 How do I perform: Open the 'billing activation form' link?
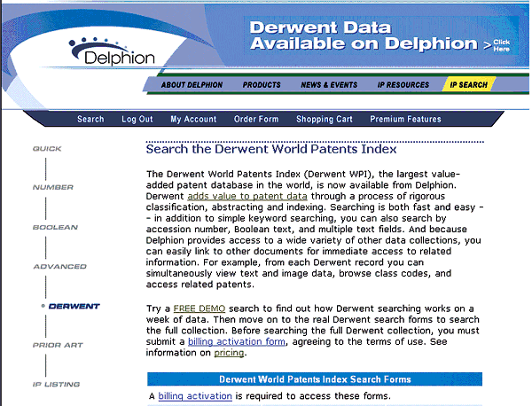point(237,341)
